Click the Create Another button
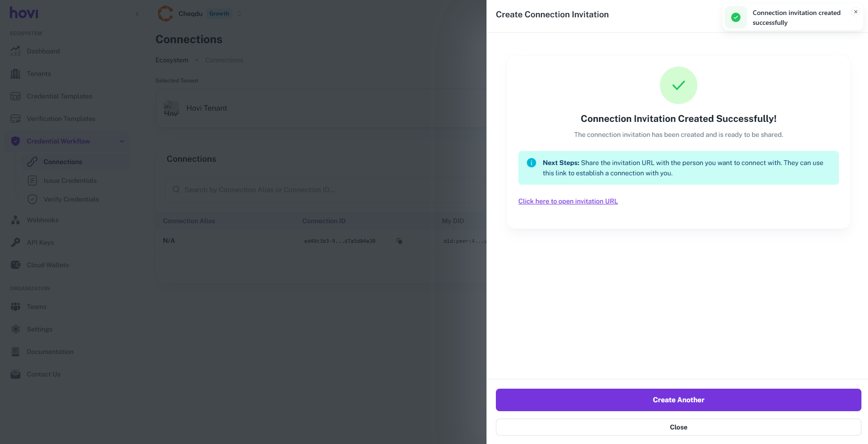The image size is (868, 444). tap(678, 400)
